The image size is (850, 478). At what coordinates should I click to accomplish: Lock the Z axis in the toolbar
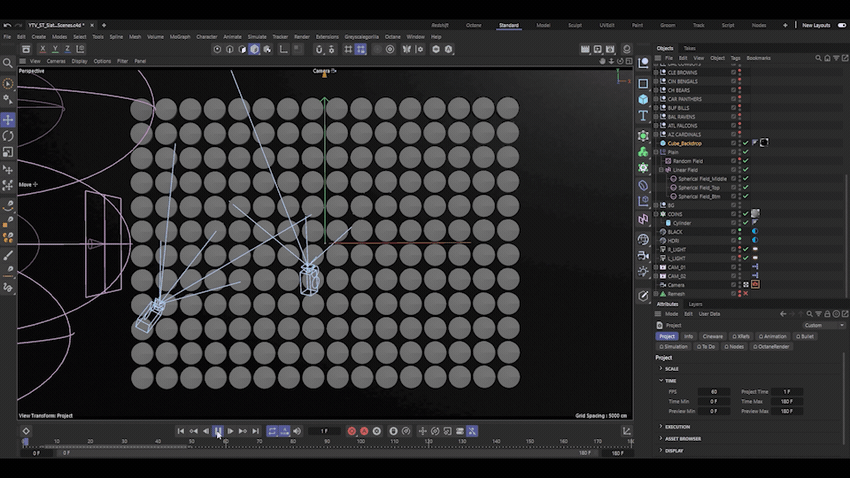(x=67, y=49)
